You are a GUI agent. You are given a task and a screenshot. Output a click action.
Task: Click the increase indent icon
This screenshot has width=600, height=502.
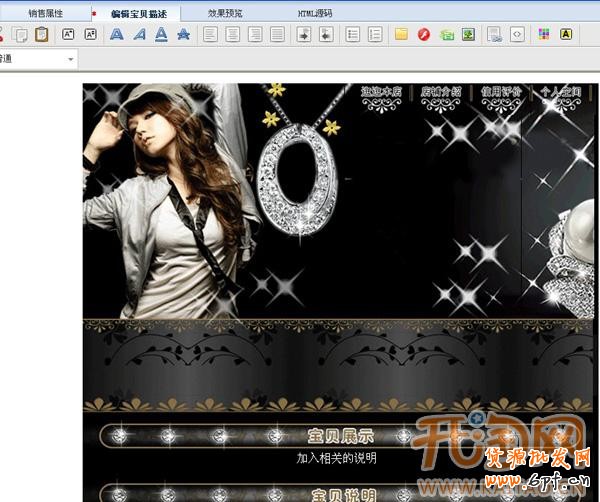[326, 35]
